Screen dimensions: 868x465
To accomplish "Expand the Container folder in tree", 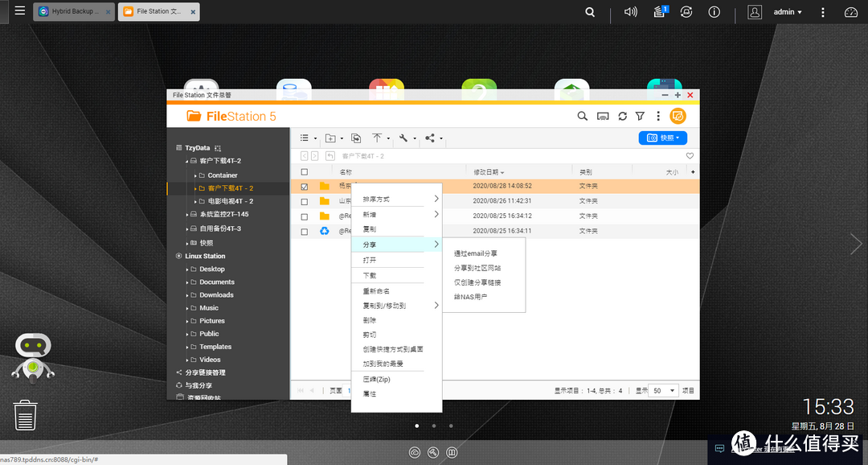I will [x=195, y=175].
